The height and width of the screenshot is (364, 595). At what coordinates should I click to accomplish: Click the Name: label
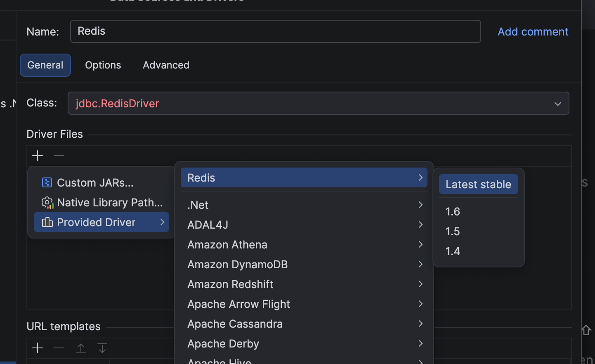pyautogui.click(x=43, y=32)
